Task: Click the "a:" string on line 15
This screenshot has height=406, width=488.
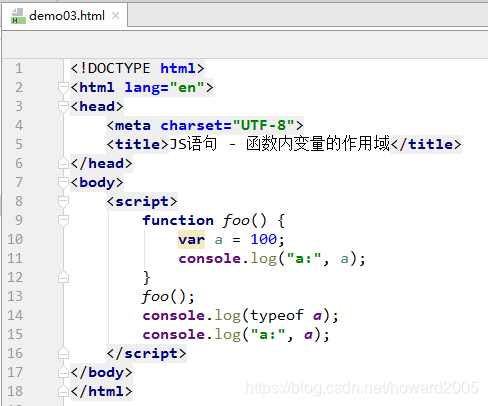Action: 268,335
